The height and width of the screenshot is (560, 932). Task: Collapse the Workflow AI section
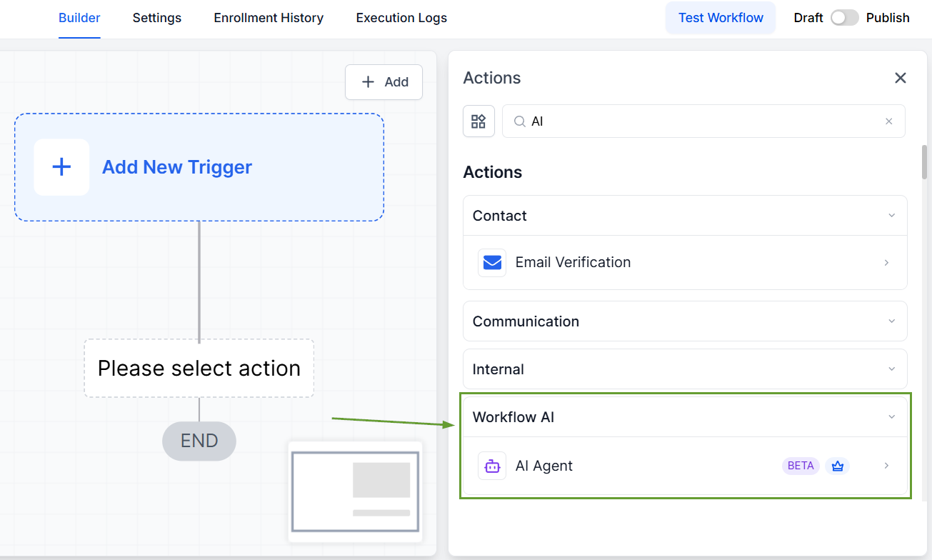tap(891, 417)
